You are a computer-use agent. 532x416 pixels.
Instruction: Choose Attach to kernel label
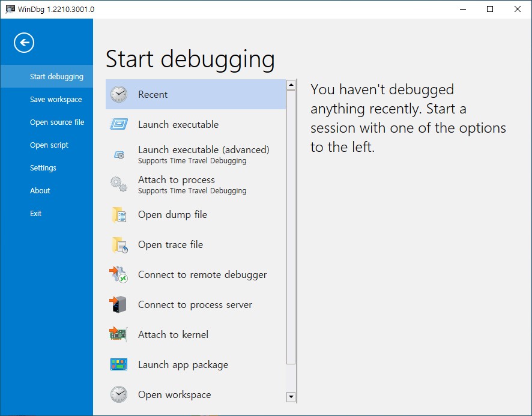tap(173, 334)
